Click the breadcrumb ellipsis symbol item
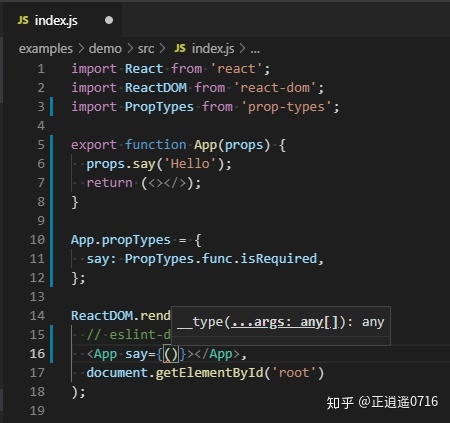 click(255, 50)
